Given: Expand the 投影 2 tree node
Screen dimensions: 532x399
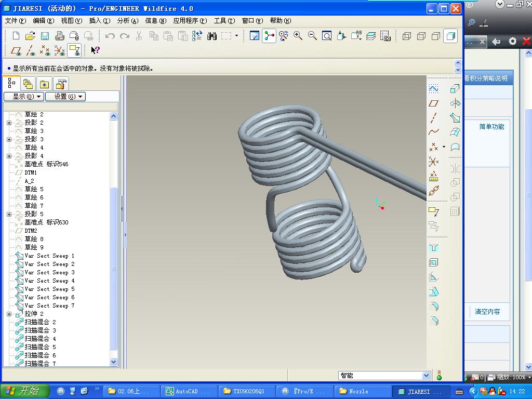Looking at the screenshot, I should pos(9,123).
